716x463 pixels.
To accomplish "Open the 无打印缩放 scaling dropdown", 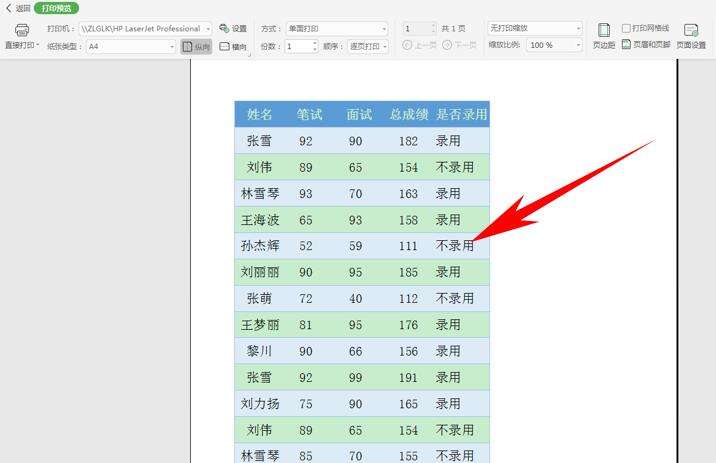I will pyautogui.click(x=577, y=29).
